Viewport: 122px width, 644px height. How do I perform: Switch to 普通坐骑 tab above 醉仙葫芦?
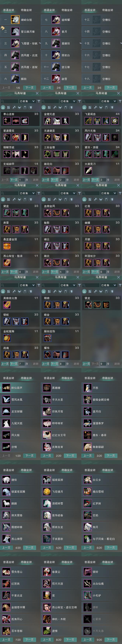8,378
